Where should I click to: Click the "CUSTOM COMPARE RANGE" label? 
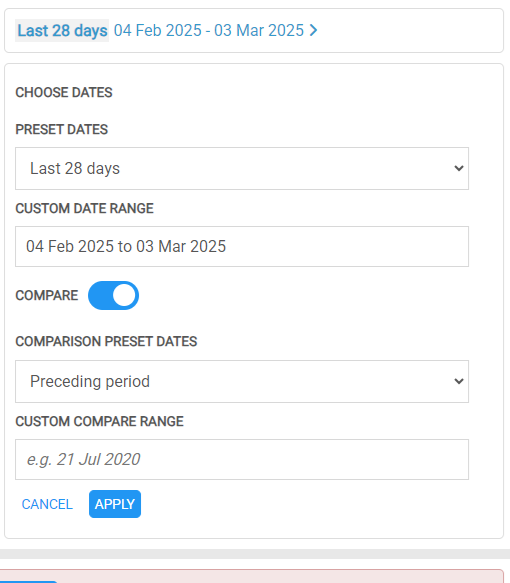99,422
